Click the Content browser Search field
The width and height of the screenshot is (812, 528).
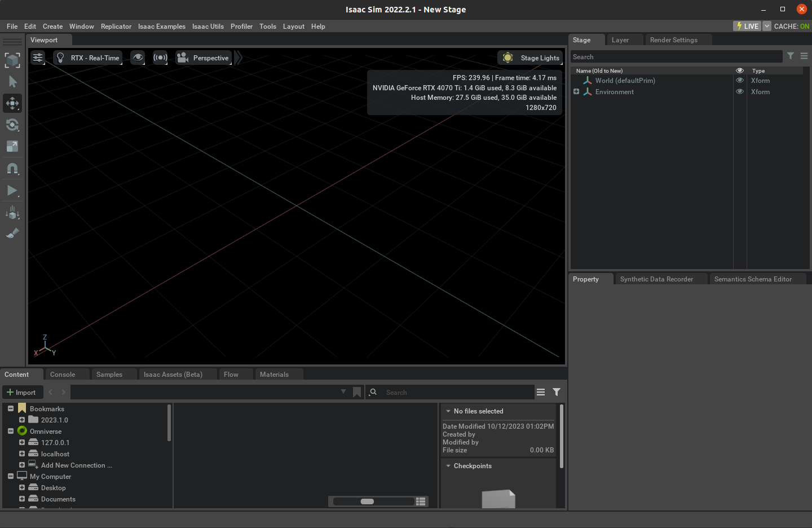pyautogui.click(x=457, y=392)
